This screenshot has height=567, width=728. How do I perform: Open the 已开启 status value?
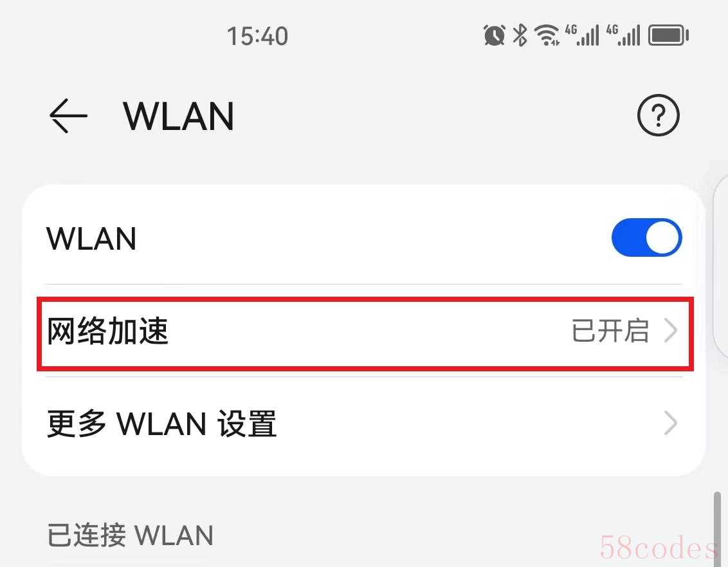tap(610, 330)
